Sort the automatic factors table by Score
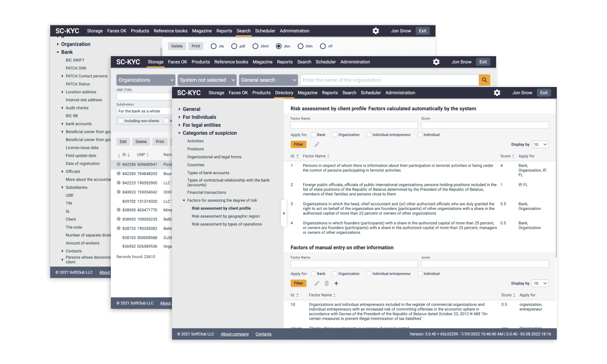This screenshot has height=364, width=607. pos(507,156)
